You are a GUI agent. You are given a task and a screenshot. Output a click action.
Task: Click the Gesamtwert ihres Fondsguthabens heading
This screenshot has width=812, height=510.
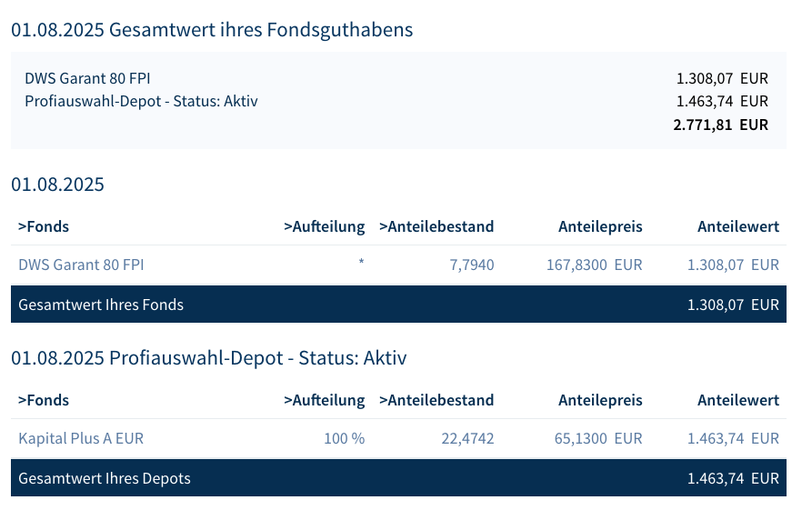pyautogui.click(x=212, y=30)
